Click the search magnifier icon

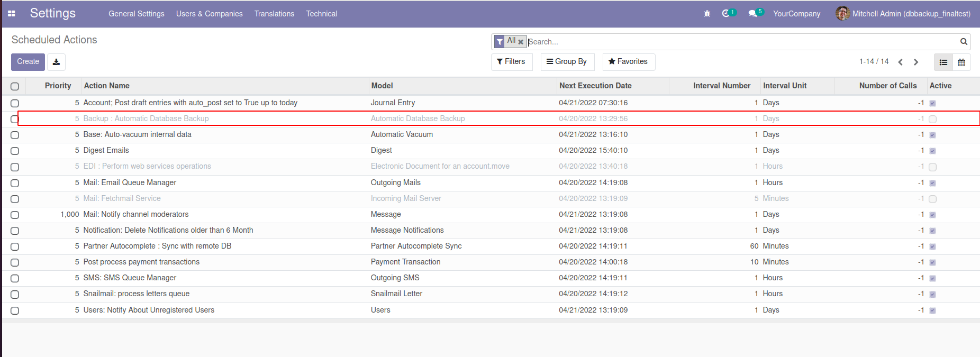point(964,42)
